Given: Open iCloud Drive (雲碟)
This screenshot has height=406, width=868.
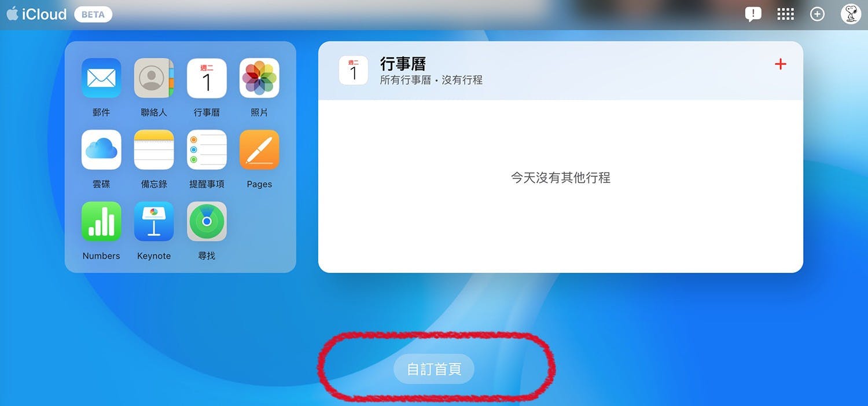Looking at the screenshot, I should (x=101, y=149).
